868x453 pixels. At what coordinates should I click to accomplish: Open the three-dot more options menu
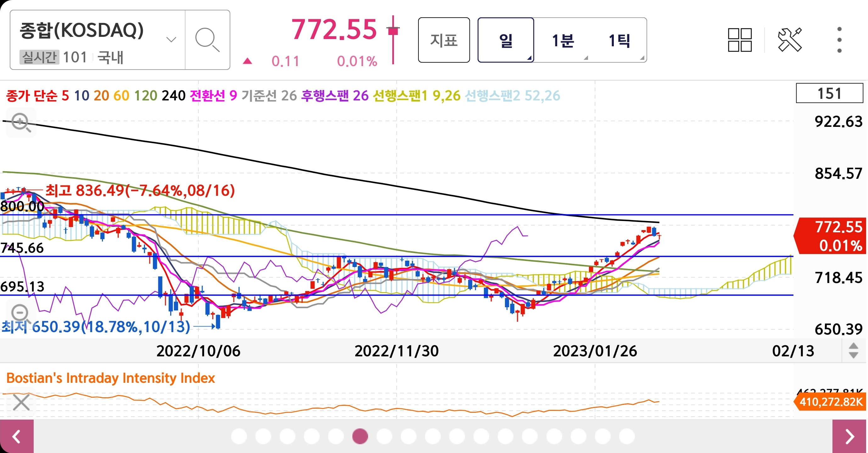pos(839,40)
